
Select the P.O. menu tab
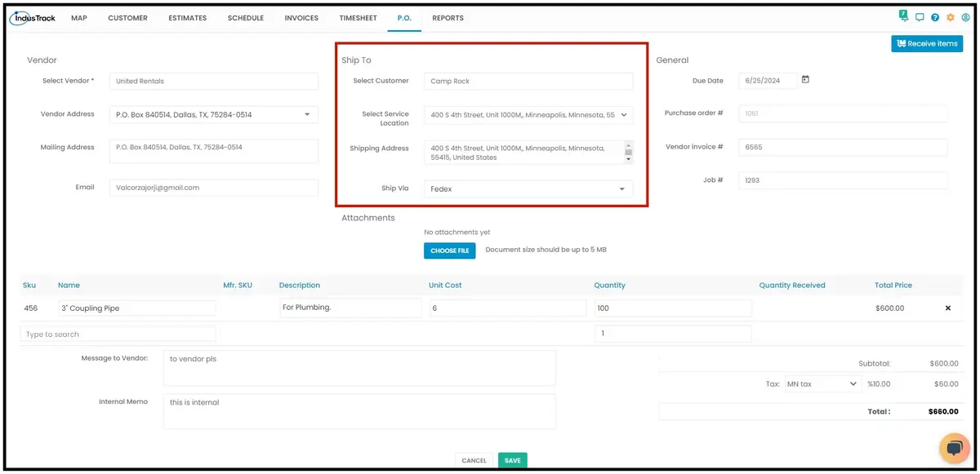[x=404, y=18]
